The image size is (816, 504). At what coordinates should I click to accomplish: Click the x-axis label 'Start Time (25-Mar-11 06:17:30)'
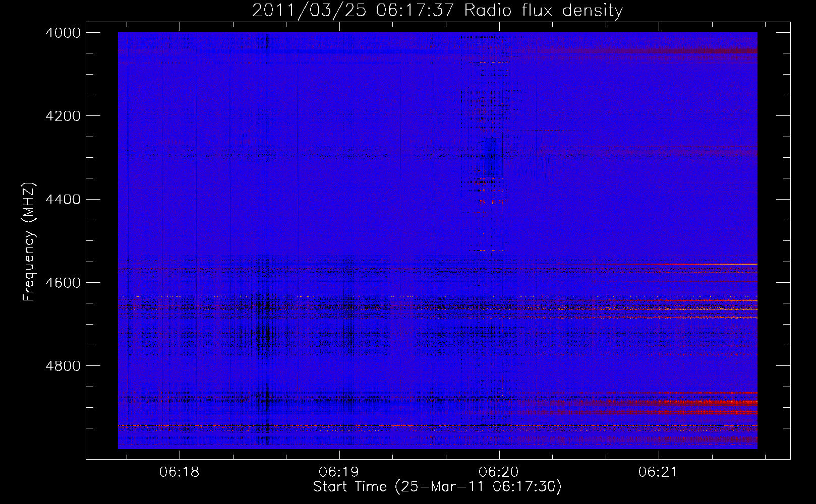point(437,487)
